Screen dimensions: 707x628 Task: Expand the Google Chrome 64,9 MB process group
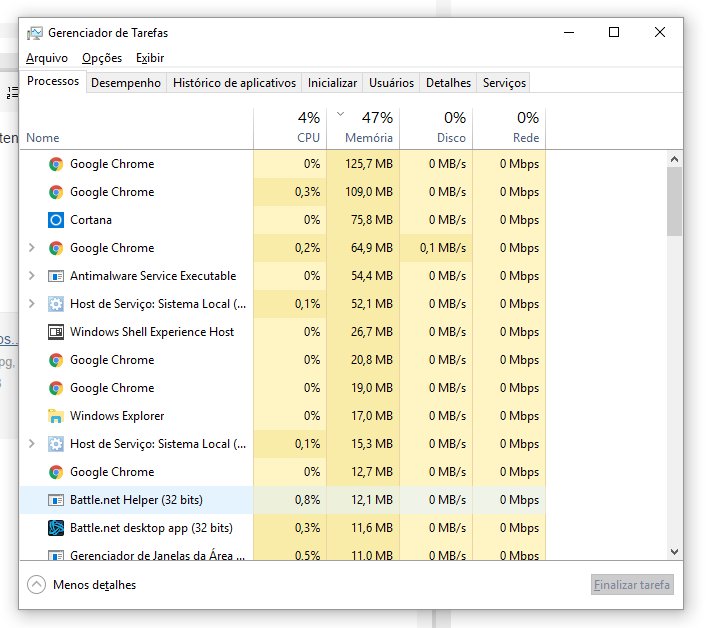(32, 248)
